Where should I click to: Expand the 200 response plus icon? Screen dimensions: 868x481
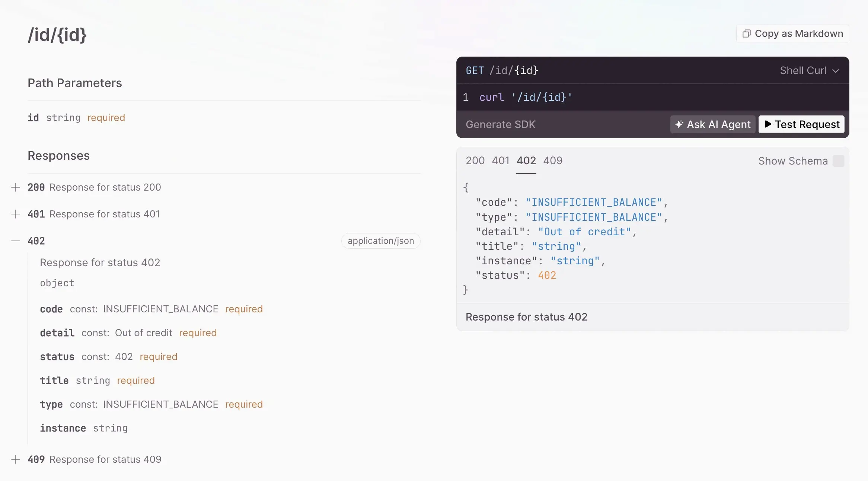(16, 187)
